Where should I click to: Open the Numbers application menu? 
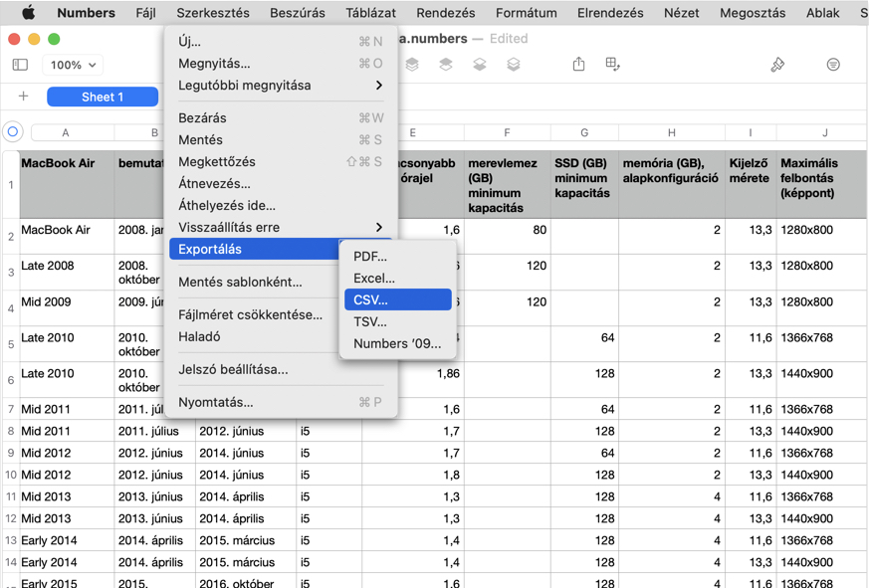(x=86, y=12)
